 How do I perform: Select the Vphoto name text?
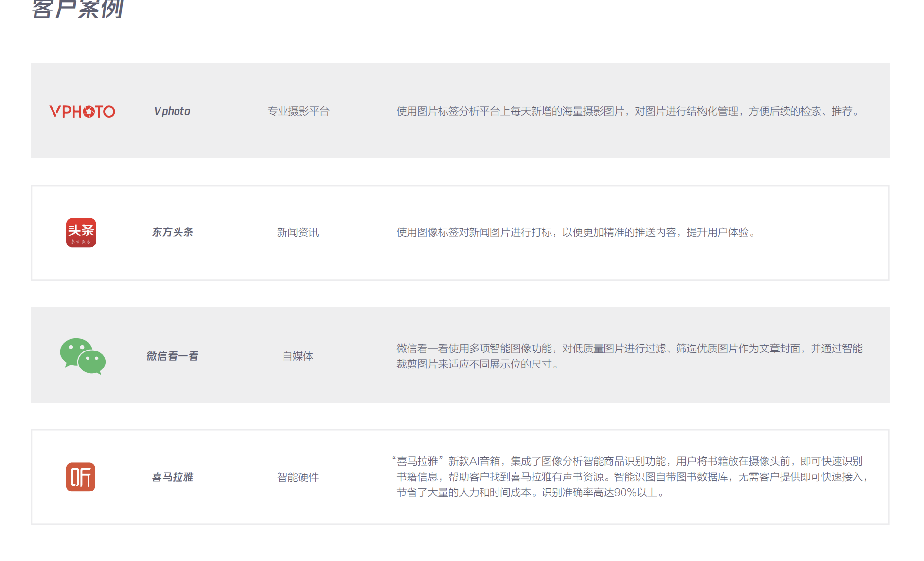click(172, 111)
